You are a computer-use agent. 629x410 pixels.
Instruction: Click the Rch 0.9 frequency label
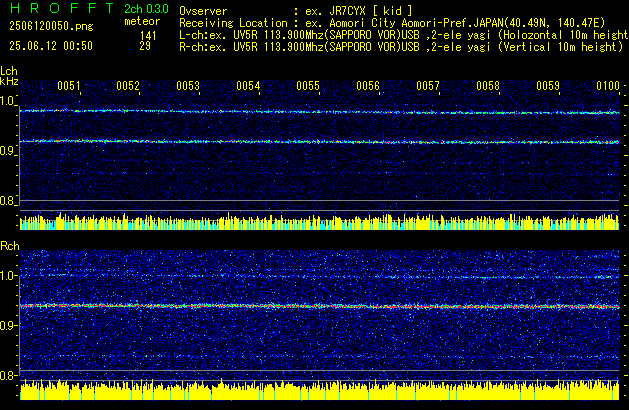tap(8, 325)
